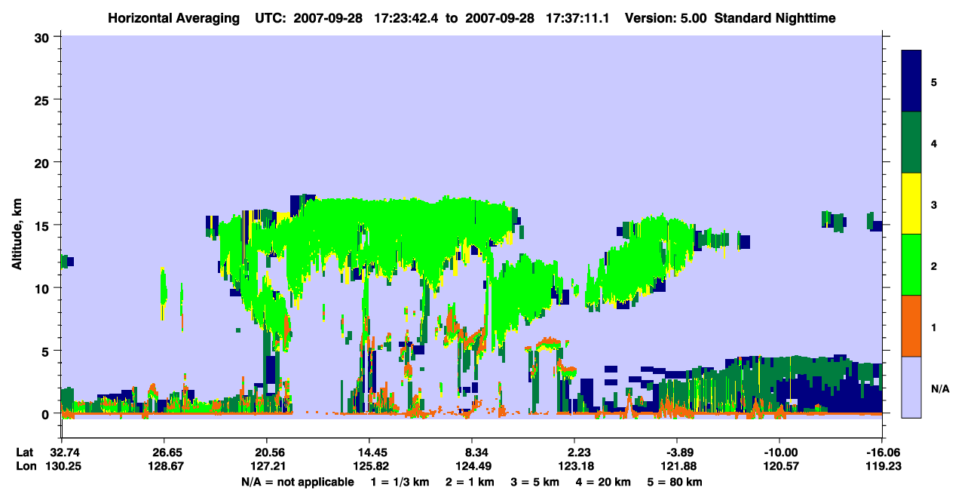Click the longitude value 124.49
Screen dimensions: 980x503
point(472,466)
